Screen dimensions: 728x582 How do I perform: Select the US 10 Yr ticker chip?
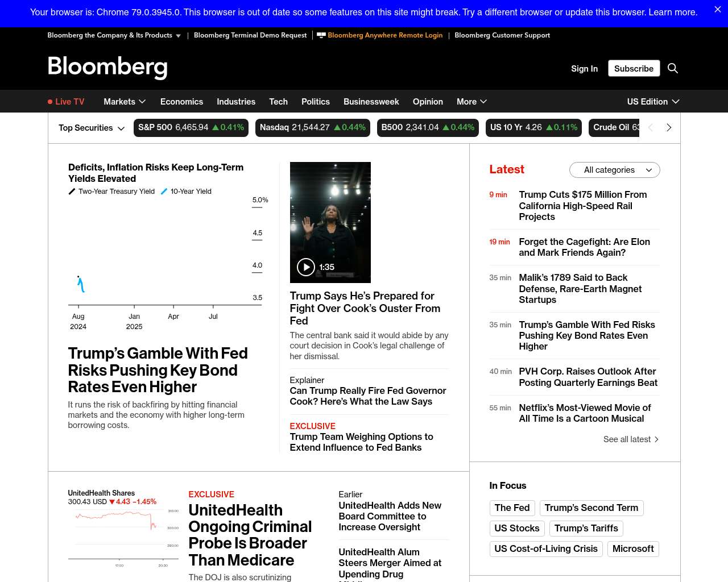534,128
